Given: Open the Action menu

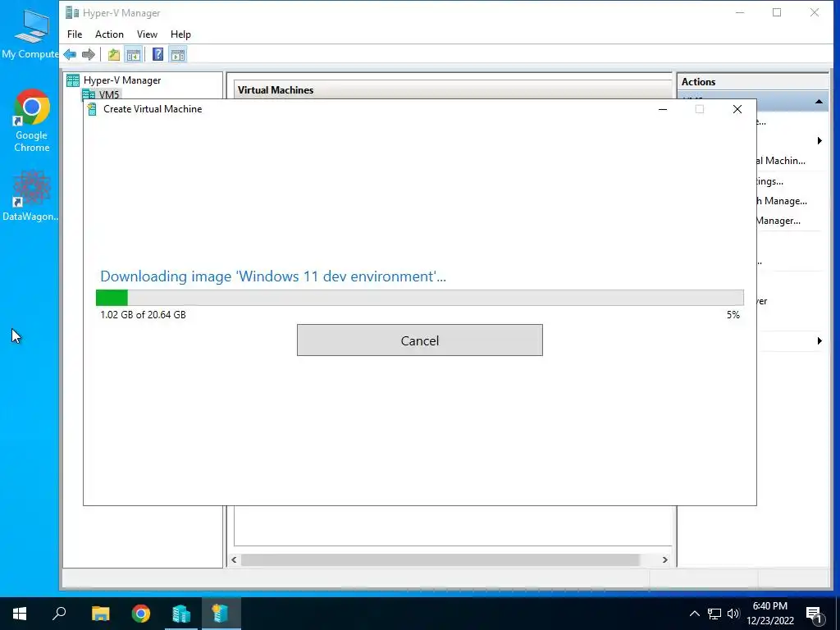Looking at the screenshot, I should pyautogui.click(x=109, y=34).
